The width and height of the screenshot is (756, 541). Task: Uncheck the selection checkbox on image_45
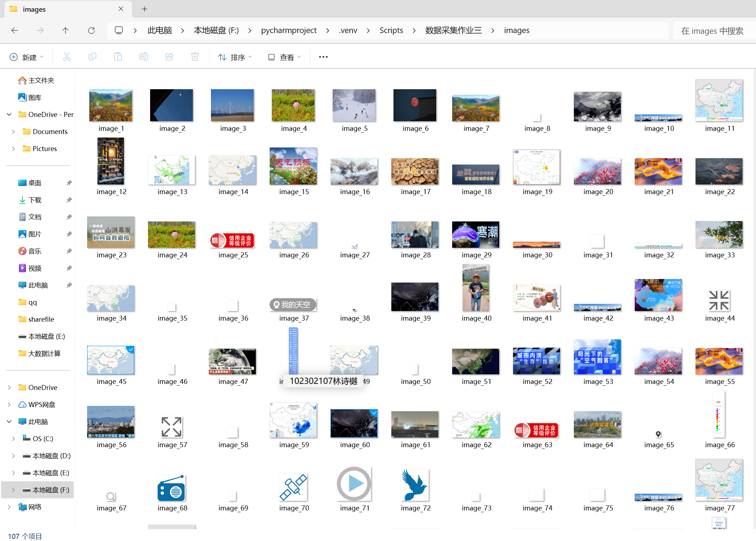(131, 350)
